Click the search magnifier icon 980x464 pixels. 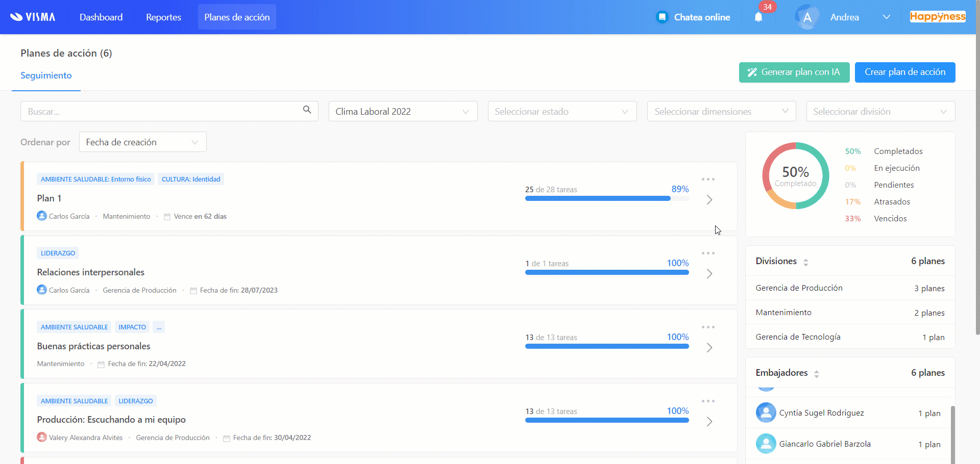point(307,110)
